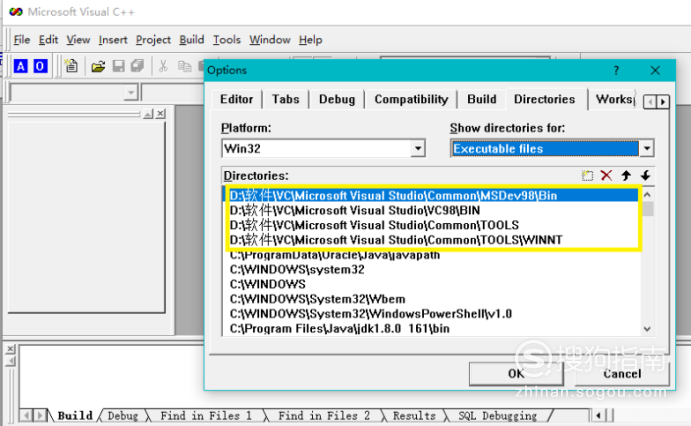Click the New Text File toolbar icon
Image resolution: width=691 pixels, height=426 pixels.
pos(71,66)
